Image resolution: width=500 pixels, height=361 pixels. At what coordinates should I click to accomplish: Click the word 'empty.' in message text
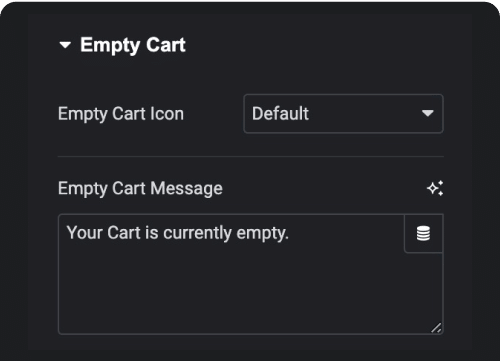coord(262,234)
